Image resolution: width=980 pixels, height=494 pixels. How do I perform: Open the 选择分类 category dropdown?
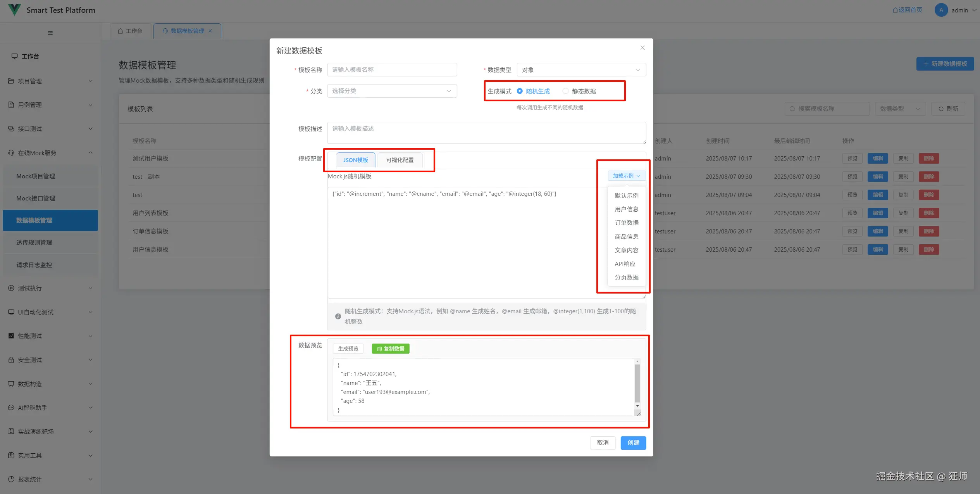click(x=392, y=91)
